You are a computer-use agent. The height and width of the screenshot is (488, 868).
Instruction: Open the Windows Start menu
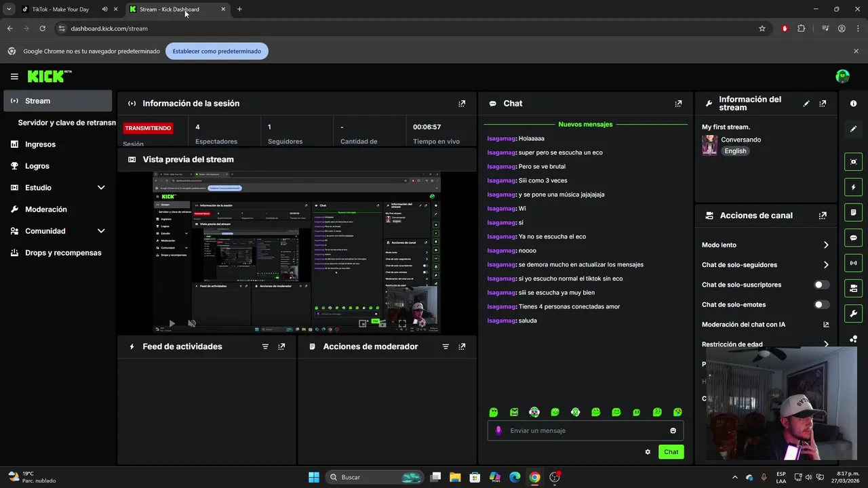coord(314,477)
